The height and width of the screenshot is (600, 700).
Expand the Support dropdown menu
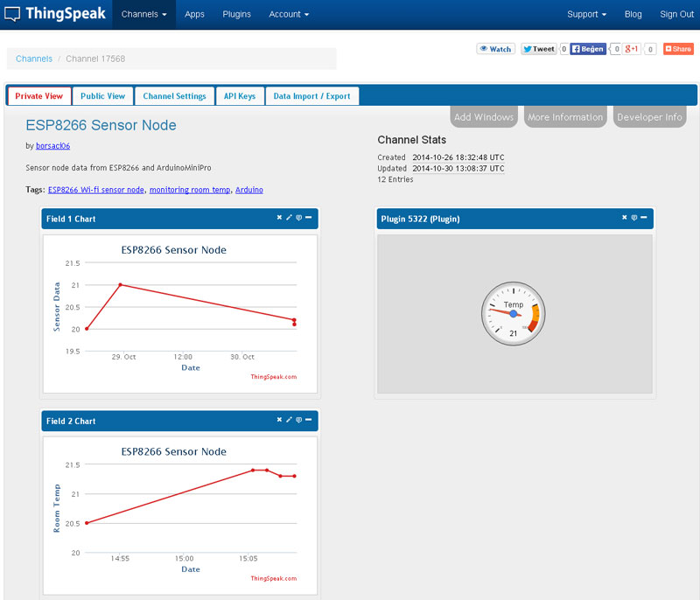coord(586,14)
